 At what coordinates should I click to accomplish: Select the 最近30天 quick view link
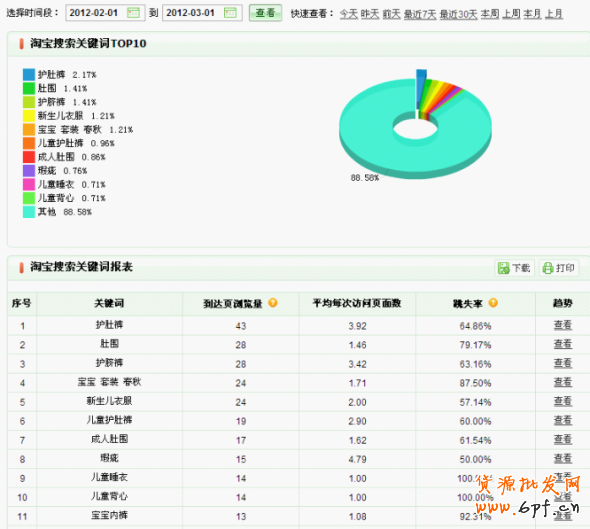(x=458, y=14)
